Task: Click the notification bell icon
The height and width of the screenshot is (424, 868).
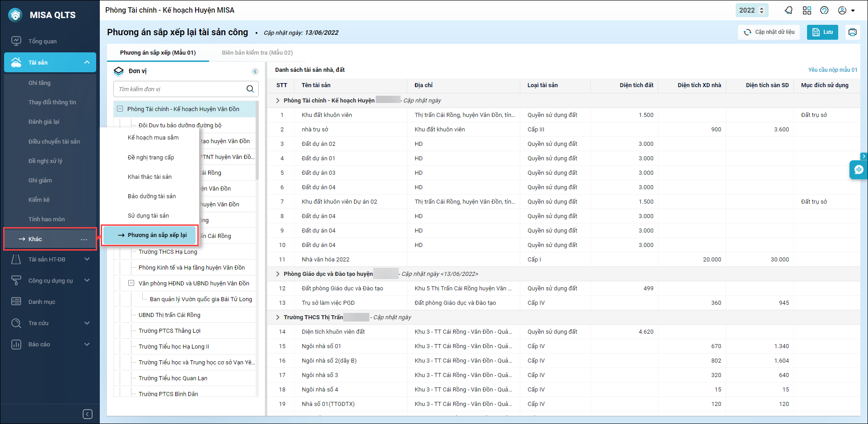Action: [x=789, y=10]
